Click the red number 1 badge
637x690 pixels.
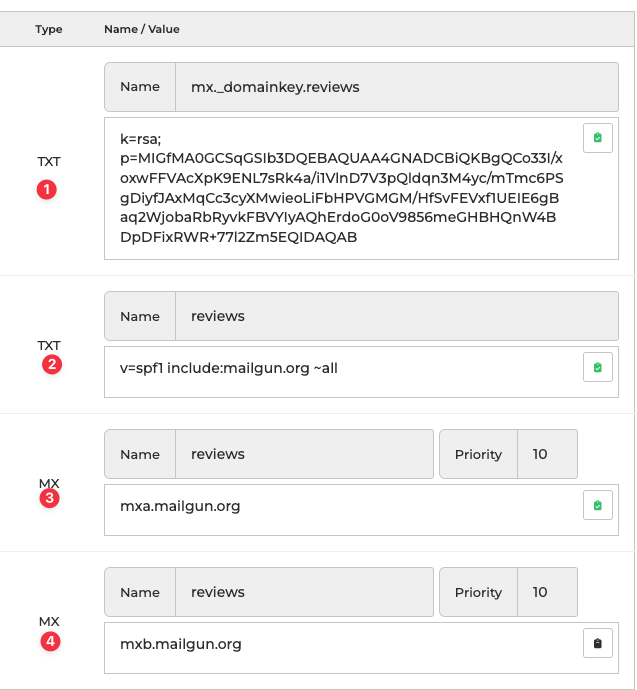pyautogui.click(x=46, y=189)
